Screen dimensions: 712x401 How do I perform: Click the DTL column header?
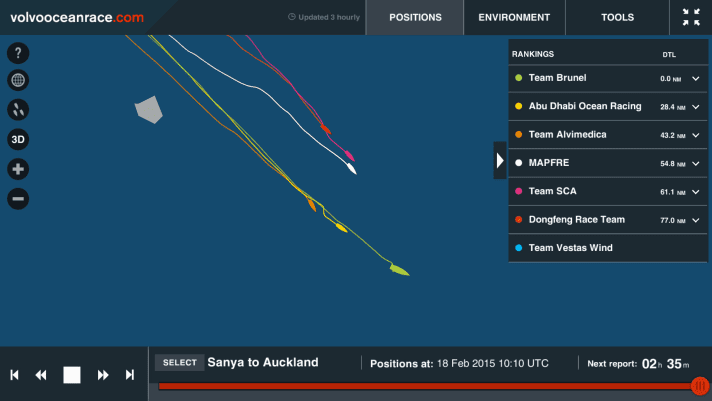669,54
